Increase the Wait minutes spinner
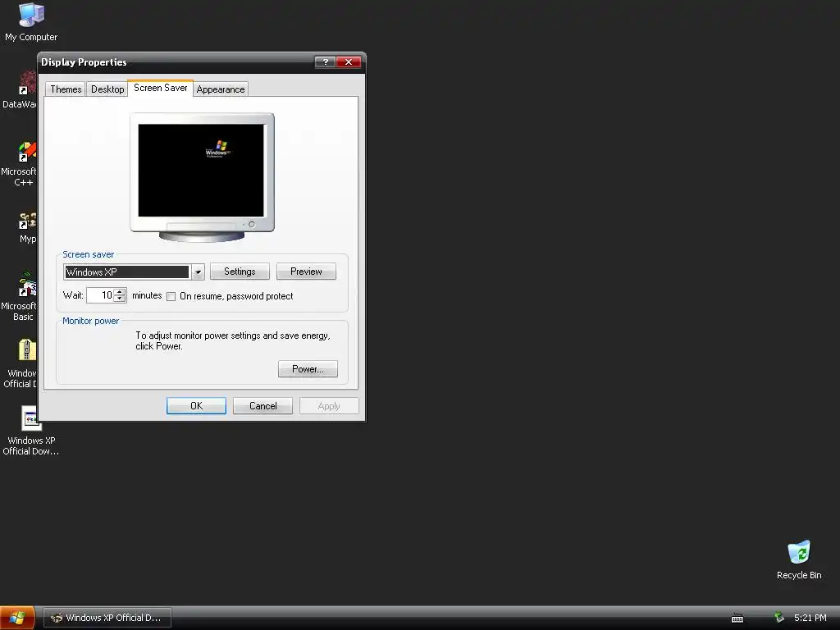The width and height of the screenshot is (840, 630). 120,292
